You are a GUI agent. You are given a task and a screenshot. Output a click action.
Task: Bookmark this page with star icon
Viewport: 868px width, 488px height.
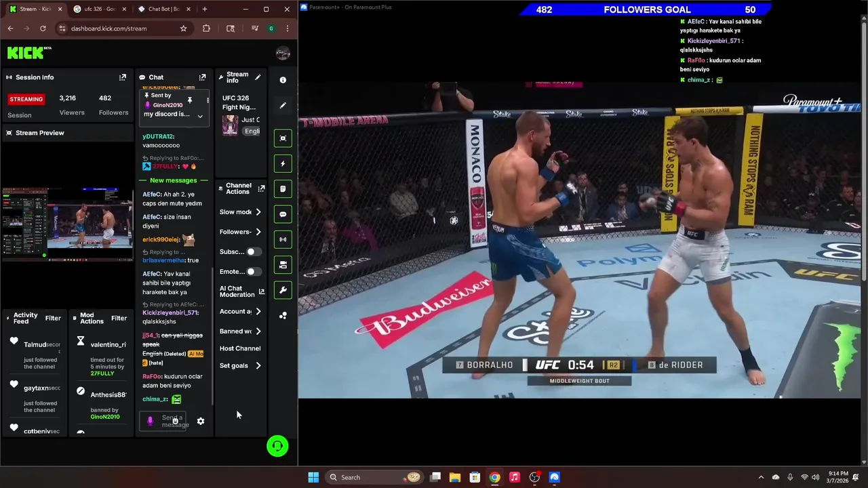[183, 28]
